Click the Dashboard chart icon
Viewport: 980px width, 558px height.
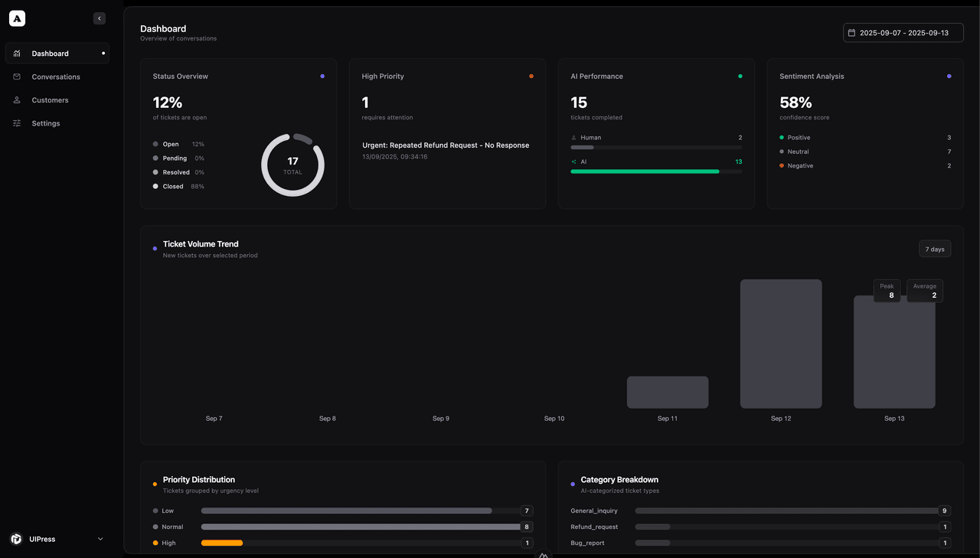pyautogui.click(x=17, y=54)
